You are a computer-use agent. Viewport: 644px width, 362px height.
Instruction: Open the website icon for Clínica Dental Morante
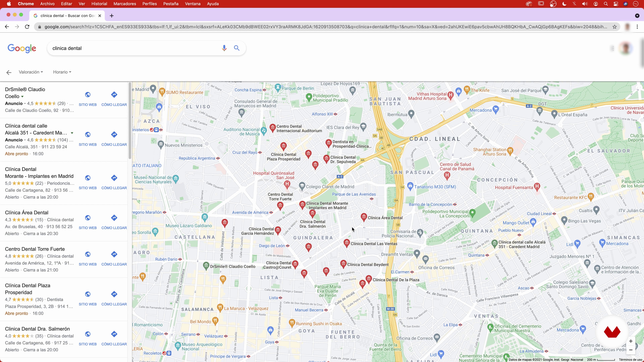[88, 178]
